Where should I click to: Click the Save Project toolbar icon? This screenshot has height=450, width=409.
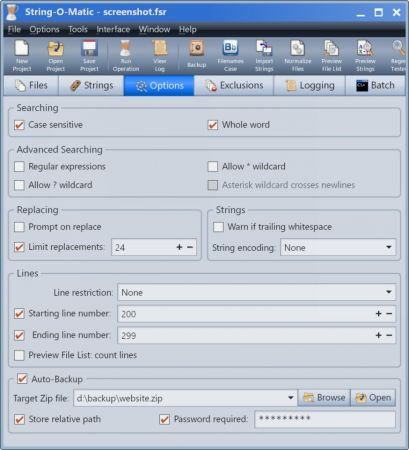pyautogui.click(x=89, y=56)
